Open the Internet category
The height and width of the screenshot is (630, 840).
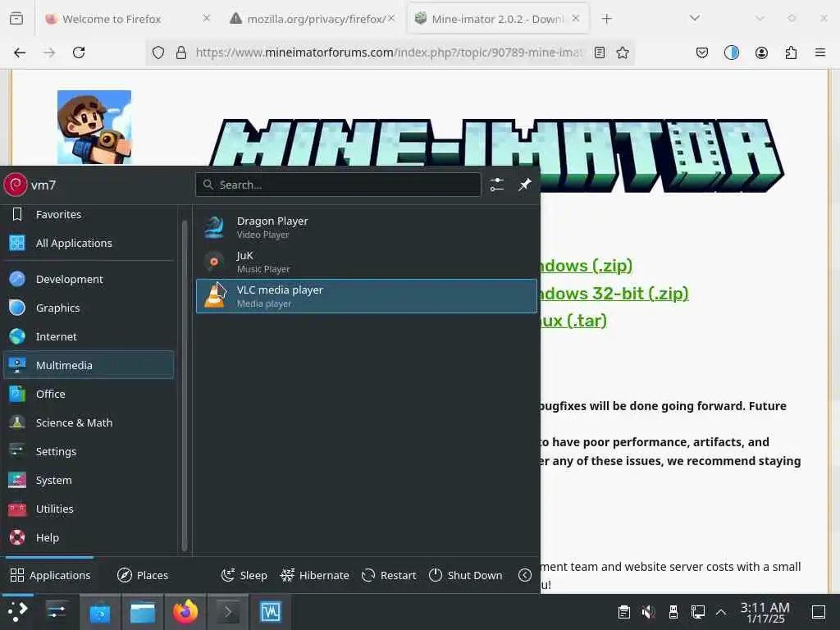coord(89,336)
